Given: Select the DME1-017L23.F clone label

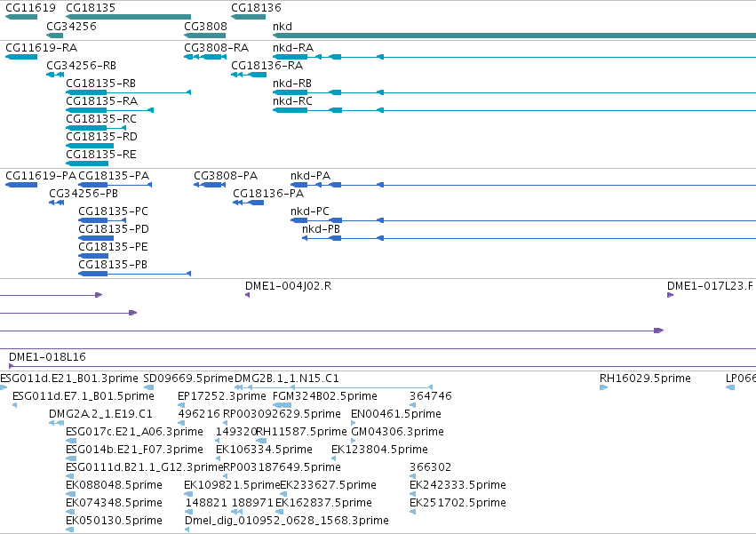Looking at the screenshot, I should 710,286.
